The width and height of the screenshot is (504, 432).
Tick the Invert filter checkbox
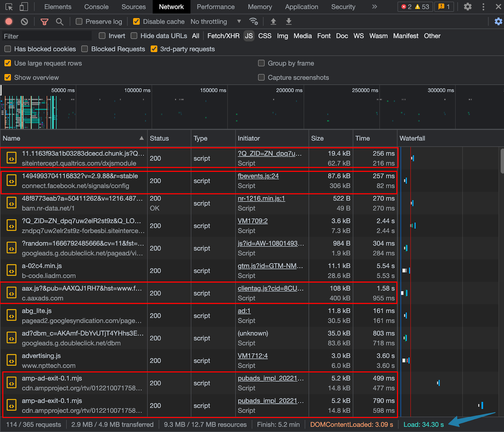click(x=102, y=36)
